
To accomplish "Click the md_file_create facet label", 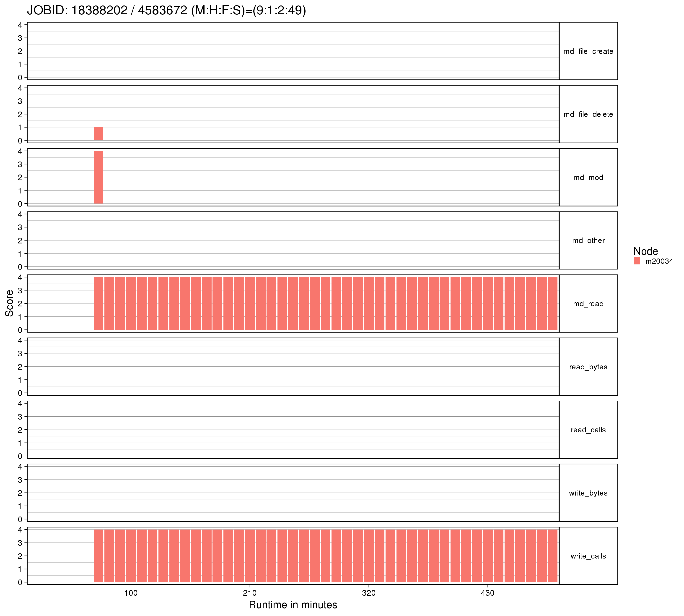I will [588, 51].
